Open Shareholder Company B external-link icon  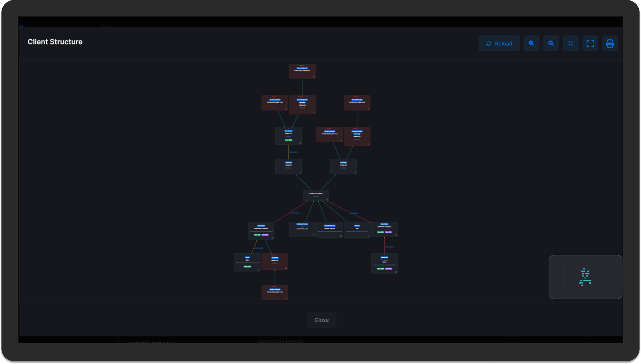pos(396,235)
